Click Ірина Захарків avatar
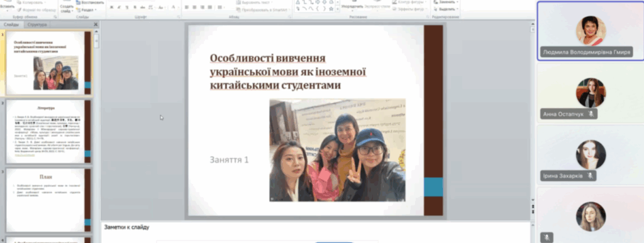The width and height of the screenshot is (644, 243). pos(591,154)
